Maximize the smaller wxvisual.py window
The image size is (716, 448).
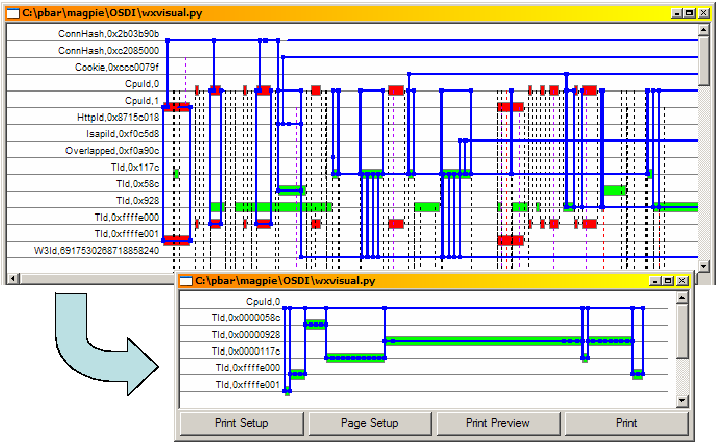tap(669, 282)
